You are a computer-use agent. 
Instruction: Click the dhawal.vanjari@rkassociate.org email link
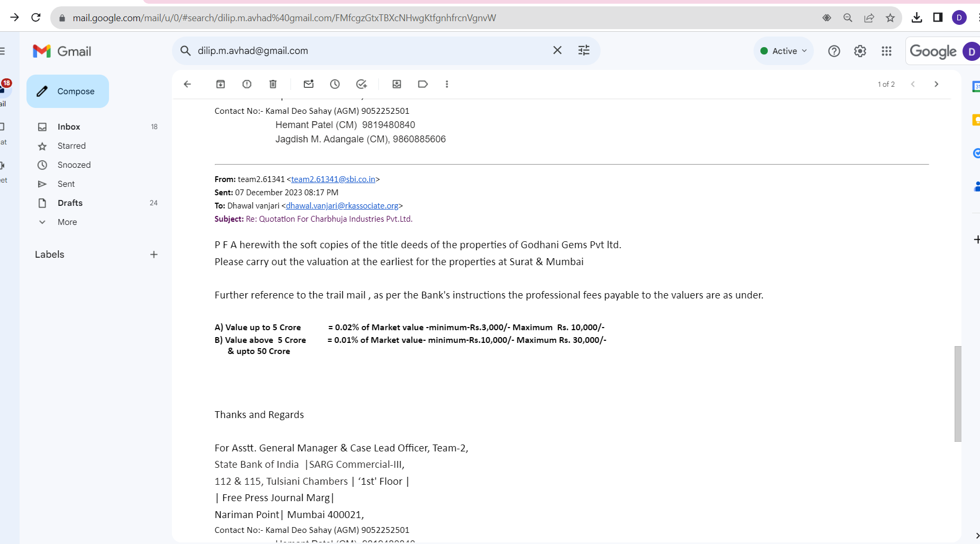point(342,206)
